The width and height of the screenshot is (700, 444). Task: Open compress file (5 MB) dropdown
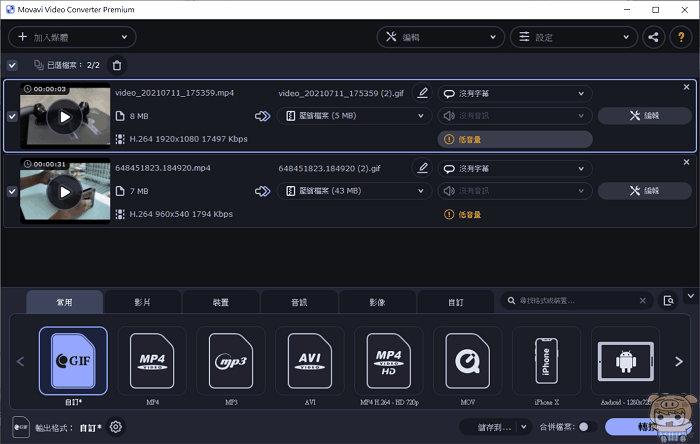coord(354,116)
